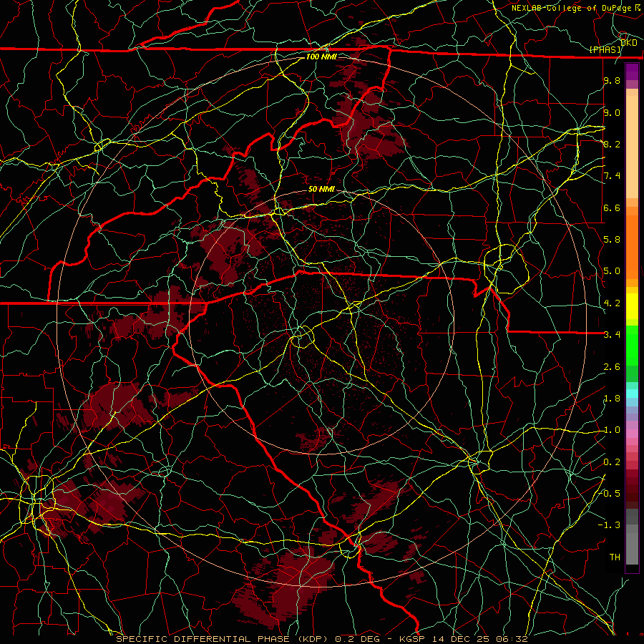Click the bright green segment of the color bar
The width and height of the screenshot is (644, 644).
click(632, 346)
